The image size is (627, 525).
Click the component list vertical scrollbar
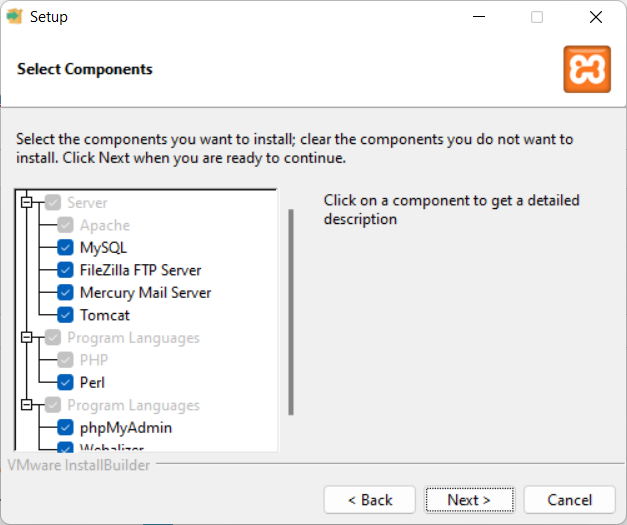(291, 312)
